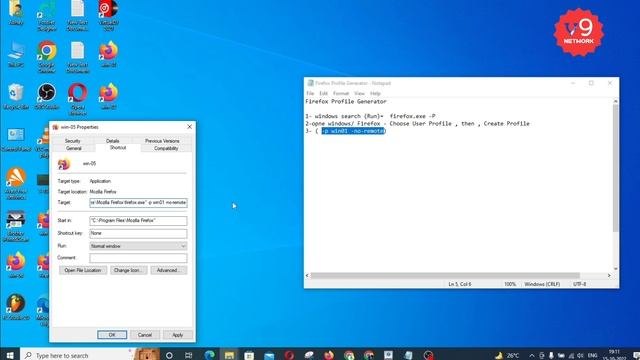The width and height of the screenshot is (640, 360).
Task: Expand the Run Normal window dropdown
Action: click(138, 246)
